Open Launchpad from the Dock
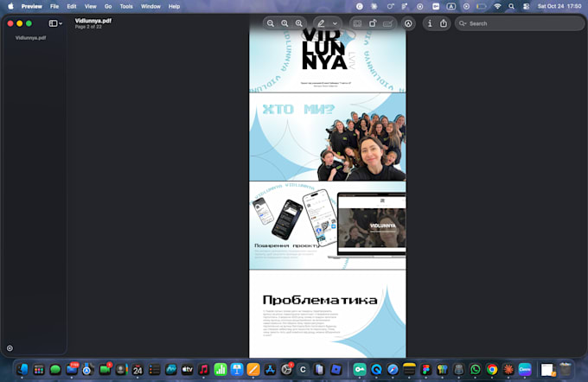588x382 pixels. tap(39, 370)
